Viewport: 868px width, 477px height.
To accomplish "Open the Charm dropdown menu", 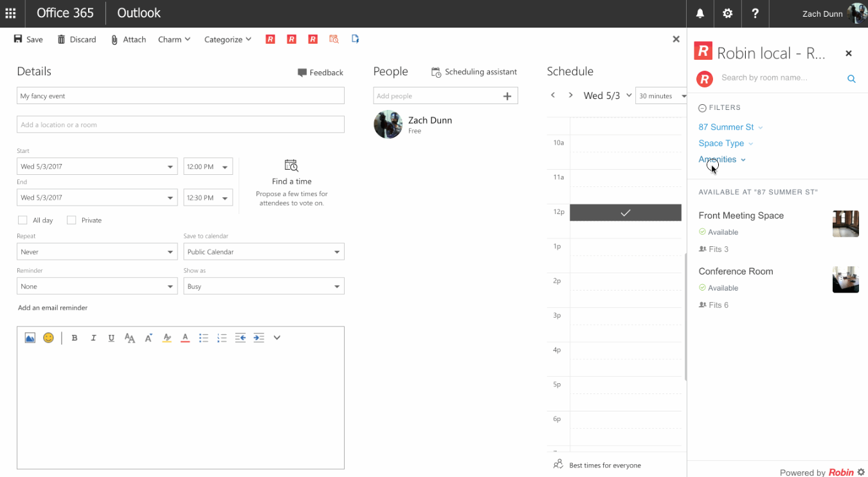I will [174, 39].
